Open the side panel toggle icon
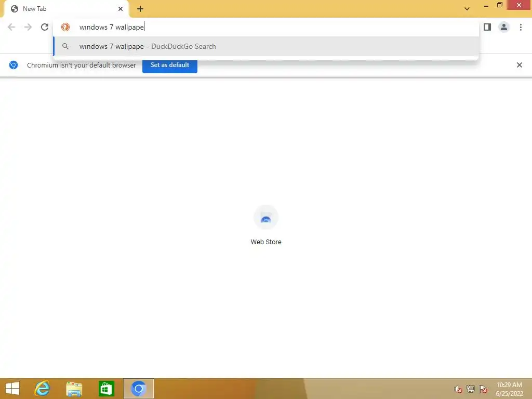 point(487,27)
